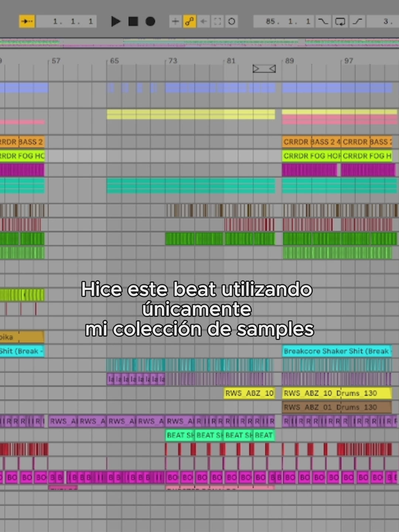Toggle the Loop switch
399x532 pixels.
point(340,21)
